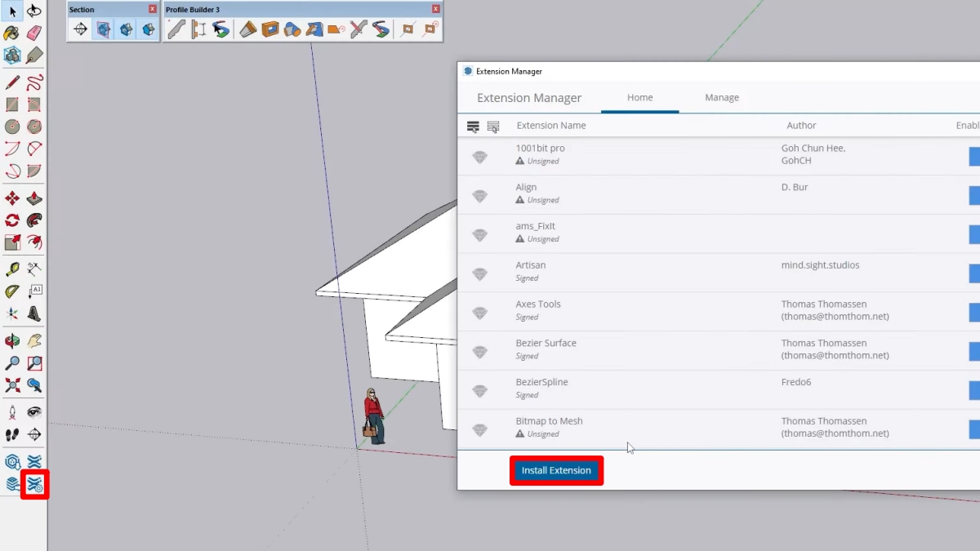Select the 1001bit pro extension row

[719, 156]
